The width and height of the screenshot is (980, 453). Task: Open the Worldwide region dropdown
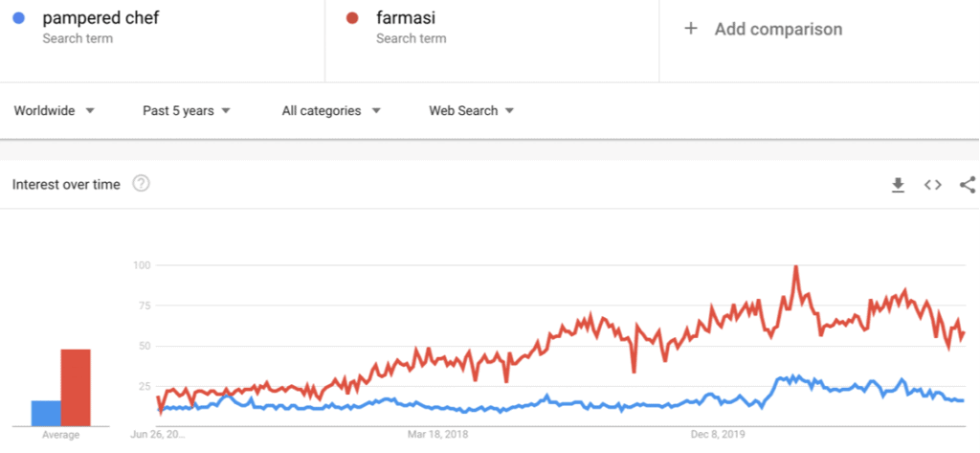(55, 111)
